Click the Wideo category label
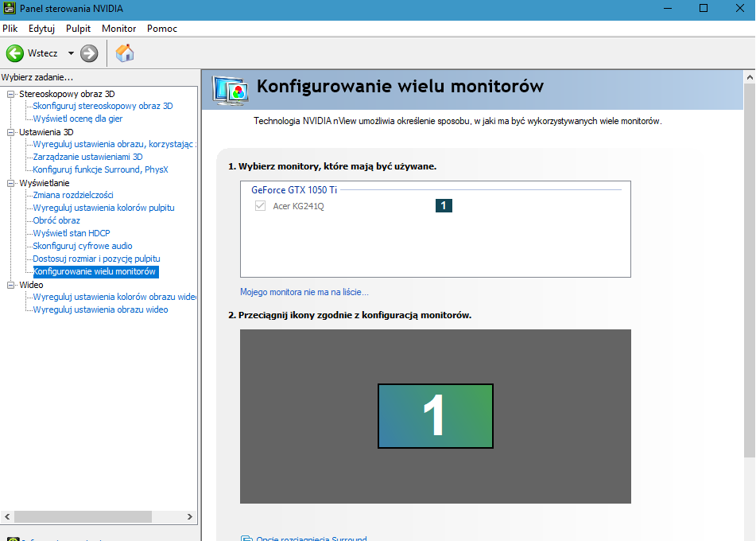 pos(31,286)
